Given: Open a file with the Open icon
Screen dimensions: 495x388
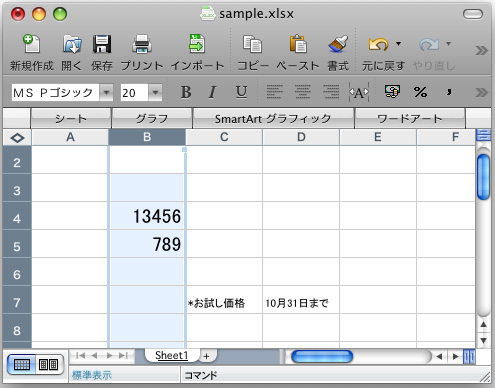Looking at the screenshot, I should click(72, 44).
